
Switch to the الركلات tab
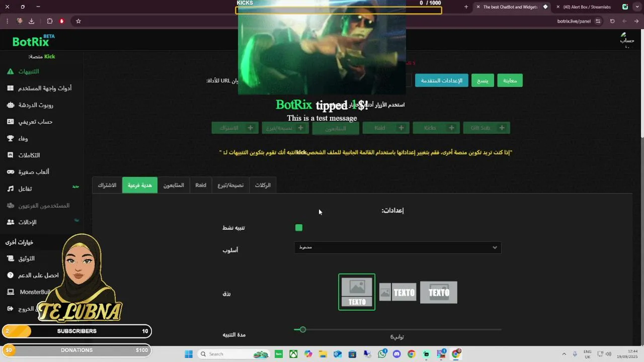click(263, 185)
